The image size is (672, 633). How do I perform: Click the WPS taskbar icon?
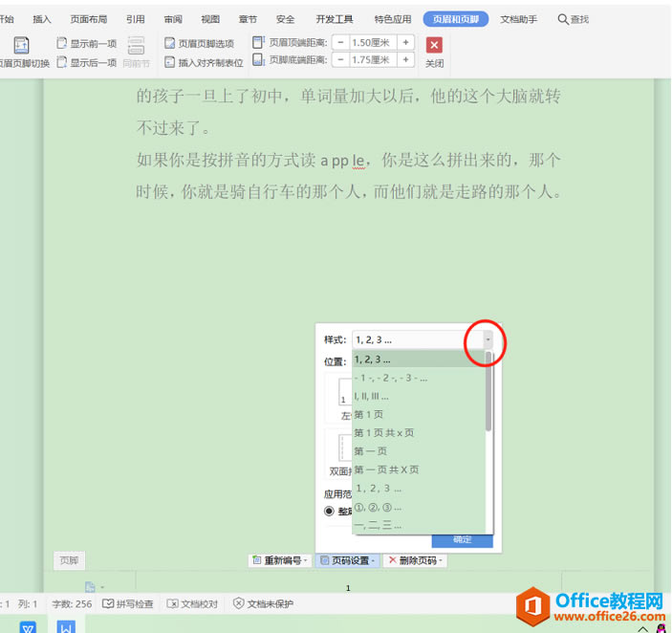point(28,626)
